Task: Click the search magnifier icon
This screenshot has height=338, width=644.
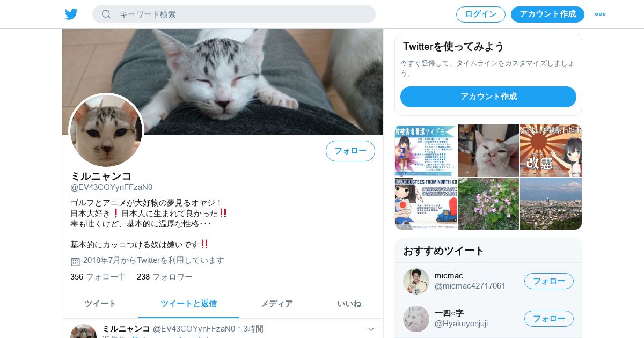Action: click(106, 14)
